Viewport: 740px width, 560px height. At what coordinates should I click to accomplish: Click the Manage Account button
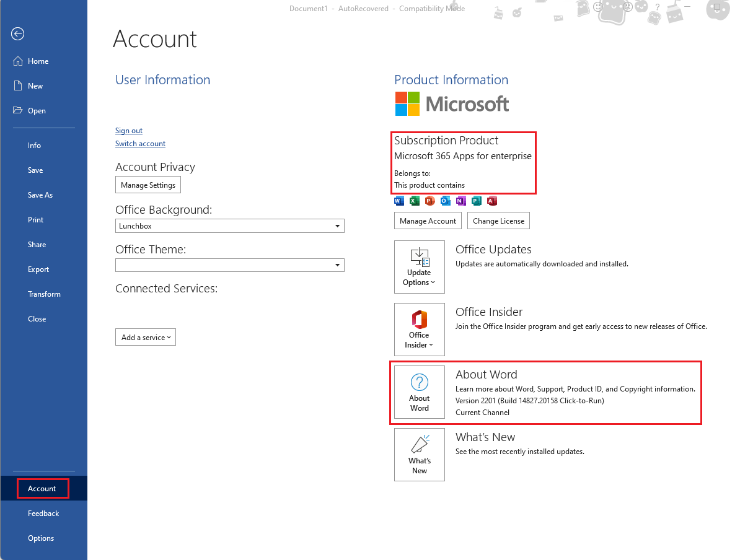[428, 221]
